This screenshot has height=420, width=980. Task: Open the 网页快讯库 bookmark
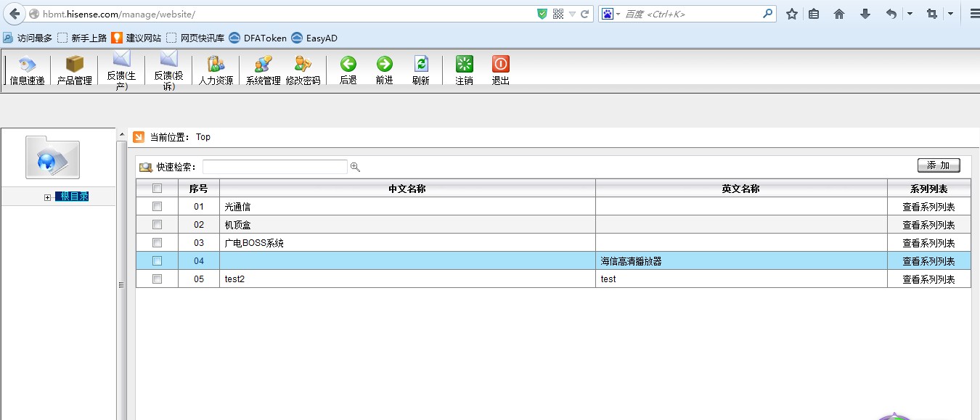click(195, 38)
